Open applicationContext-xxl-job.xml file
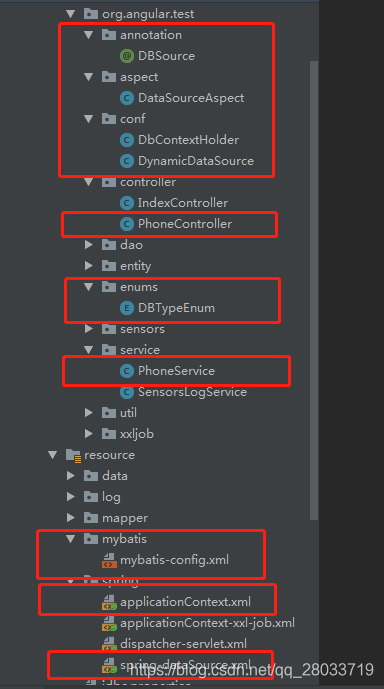The height and width of the screenshot is (689, 384). [x=207, y=623]
